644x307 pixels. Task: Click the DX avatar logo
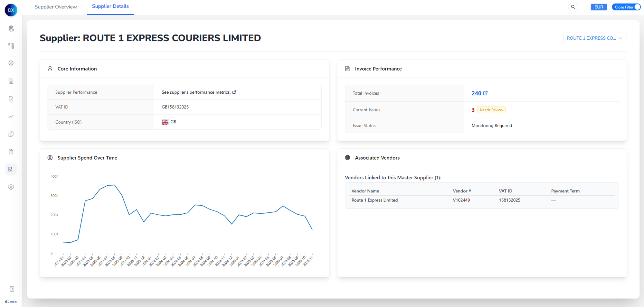(11, 10)
